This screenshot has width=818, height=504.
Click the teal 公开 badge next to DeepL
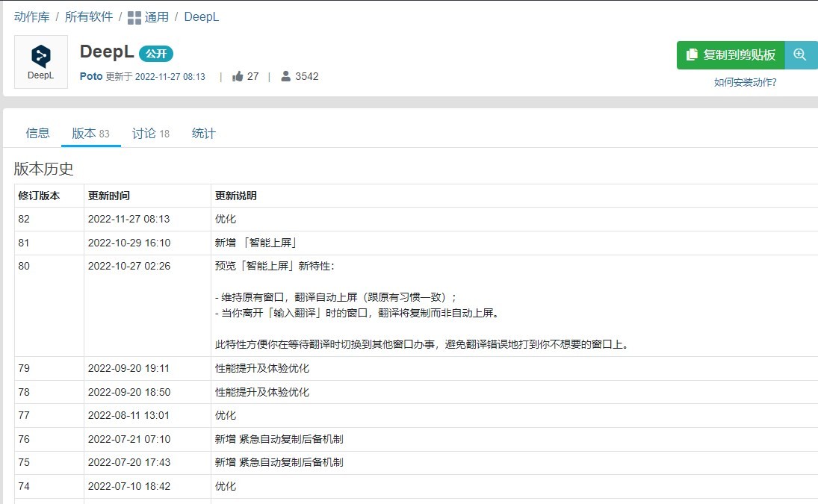[157, 53]
